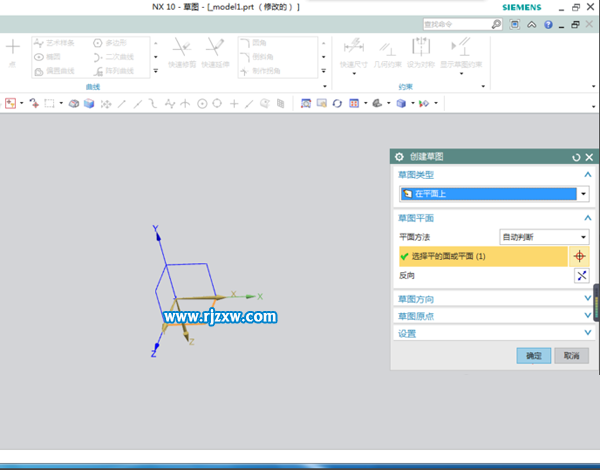Click the specify plane crosshair icon
Image resolution: width=600 pixels, height=470 pixels.
pyautogui.click(x=581, y=256)
